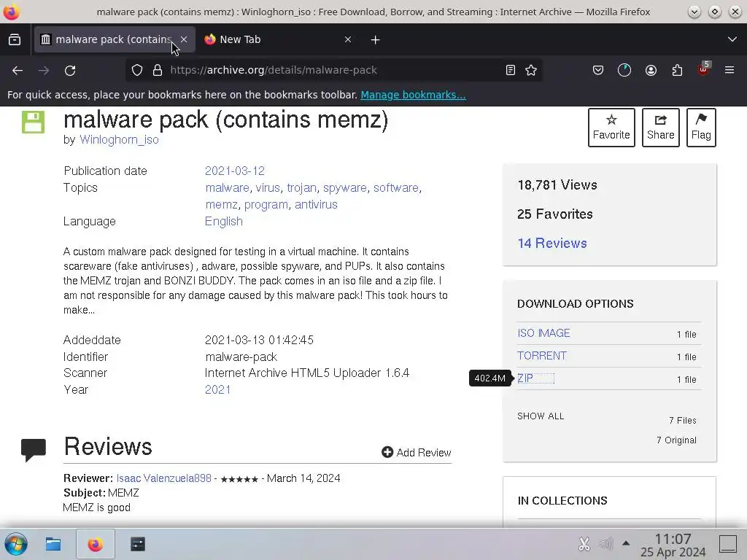
Task: Click the Favorite star button
Action: pos(611,128)
